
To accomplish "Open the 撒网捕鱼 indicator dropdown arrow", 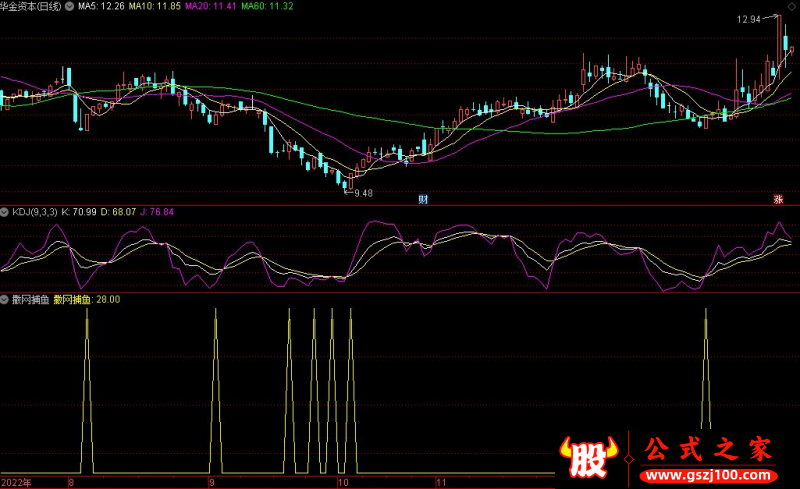I will (5, 298).
